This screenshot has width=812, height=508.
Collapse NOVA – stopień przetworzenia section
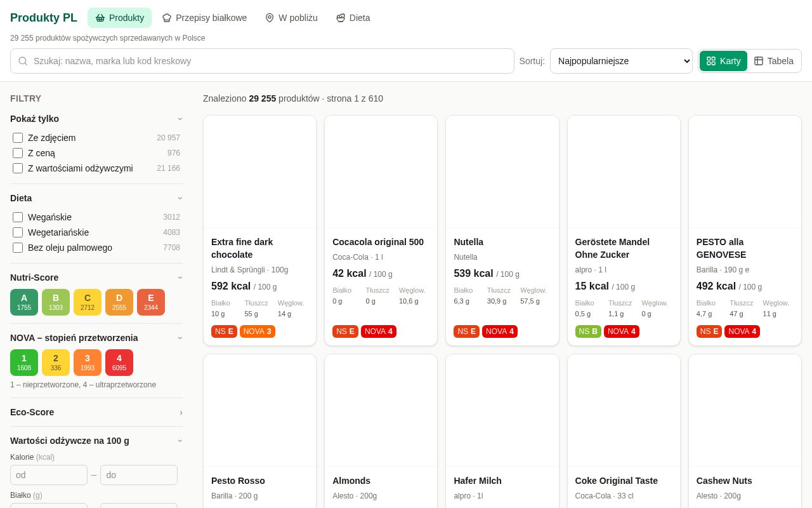pyautogui.click(x=96, y=338)
